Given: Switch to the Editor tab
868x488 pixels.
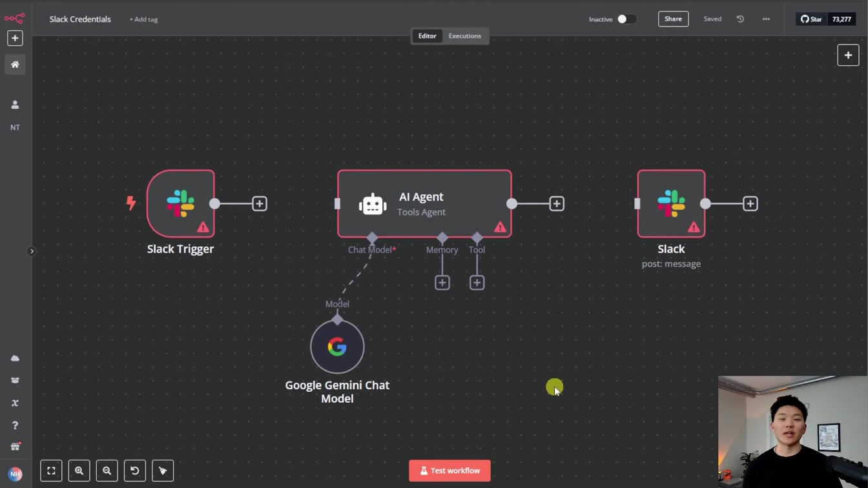Looking at the screenshot, I should click(427, 36).
